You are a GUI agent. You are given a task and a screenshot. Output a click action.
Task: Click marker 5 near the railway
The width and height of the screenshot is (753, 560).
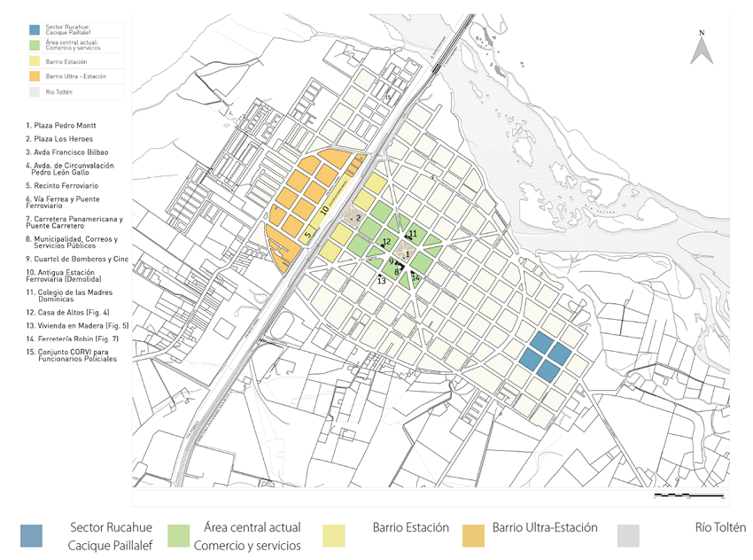click(308, 236)
